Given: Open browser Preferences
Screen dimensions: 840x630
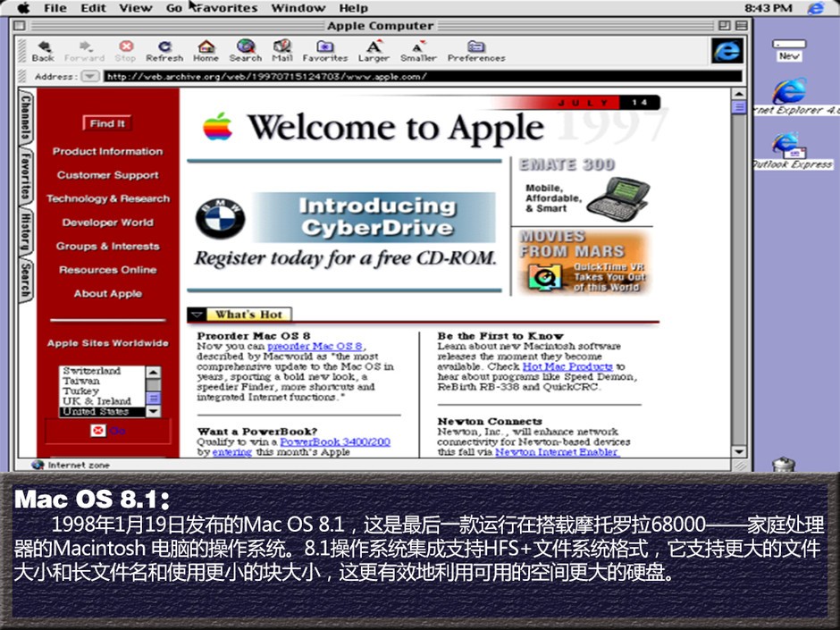Looking at the screenshot, I should [x=476, y=51].
